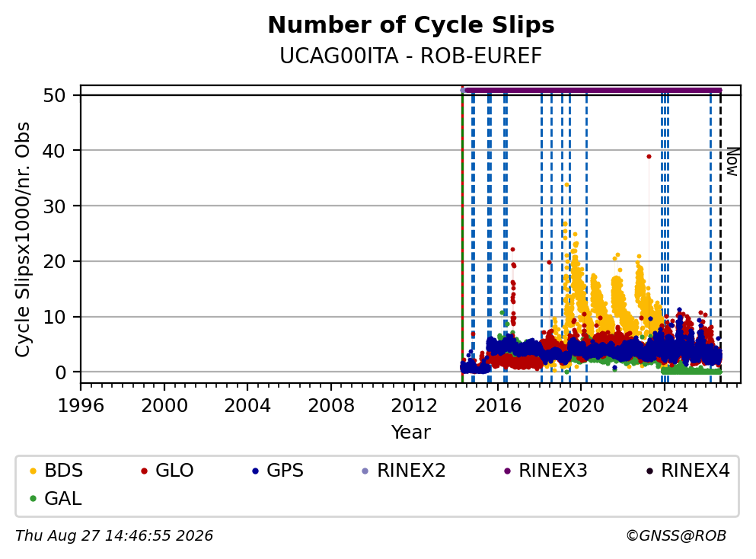The width and height of the screenshot is (756, 559).
Task: Click the 2024 year tick label
Action: point(665,406)
